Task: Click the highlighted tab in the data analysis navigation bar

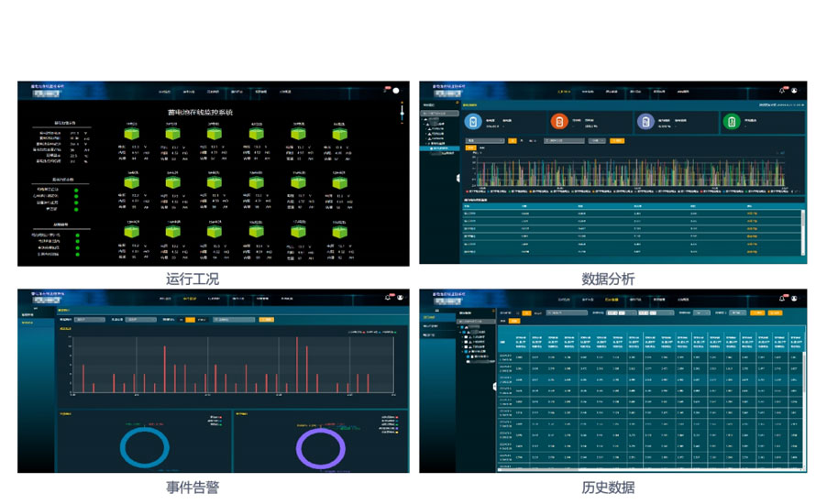Action: [x=565, y=92]
